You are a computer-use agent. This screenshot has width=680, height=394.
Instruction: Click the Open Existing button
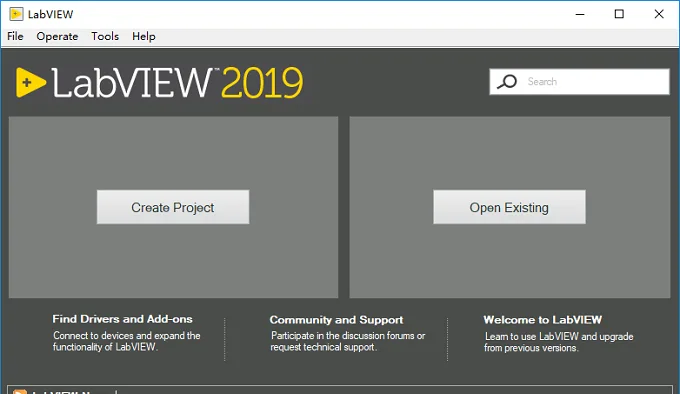pos(509,207)
